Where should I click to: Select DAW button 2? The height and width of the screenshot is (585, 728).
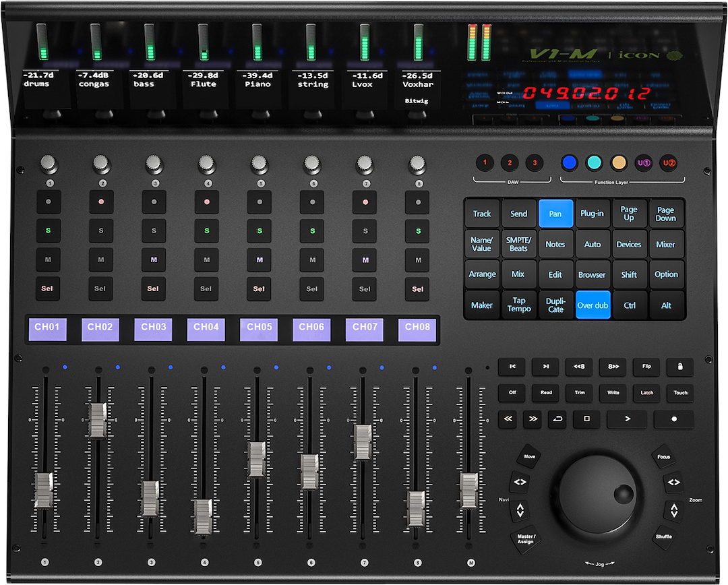tap(510, 162)
